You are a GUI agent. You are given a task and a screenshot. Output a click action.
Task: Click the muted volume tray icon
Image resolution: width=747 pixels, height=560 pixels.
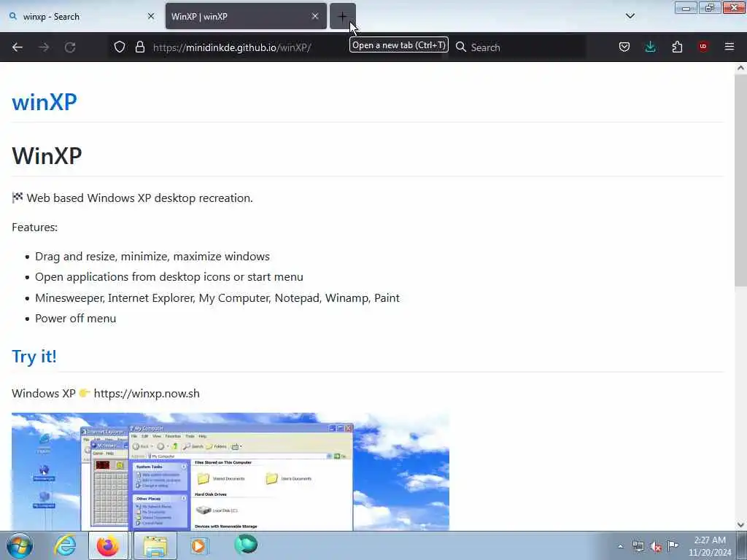656,546
